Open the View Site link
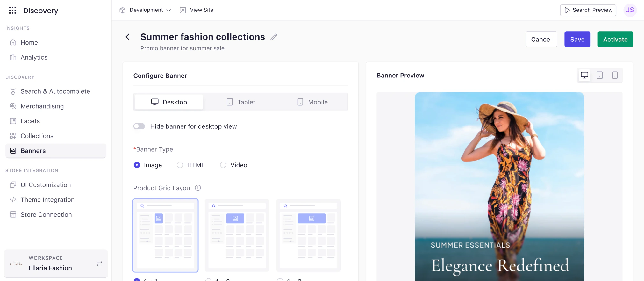Screen dimensions: 644x281 pyautogui.click(x=197, y=10)
